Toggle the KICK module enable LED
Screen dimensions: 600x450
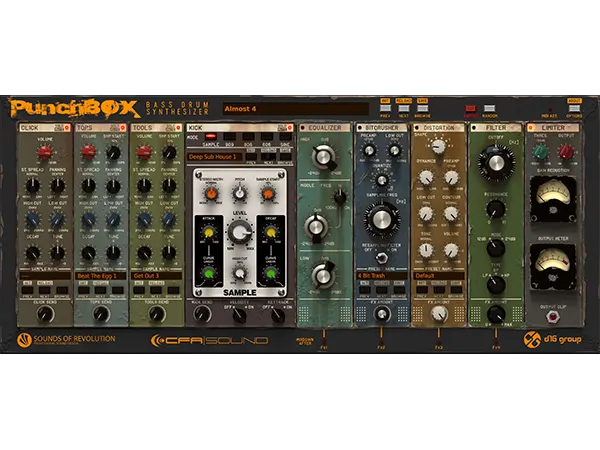coord(290,128)
